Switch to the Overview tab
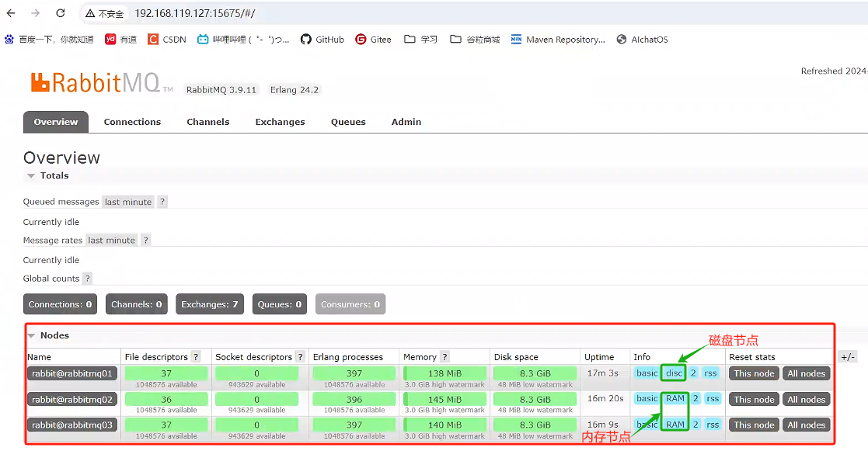868x451 pixels. 56,122
